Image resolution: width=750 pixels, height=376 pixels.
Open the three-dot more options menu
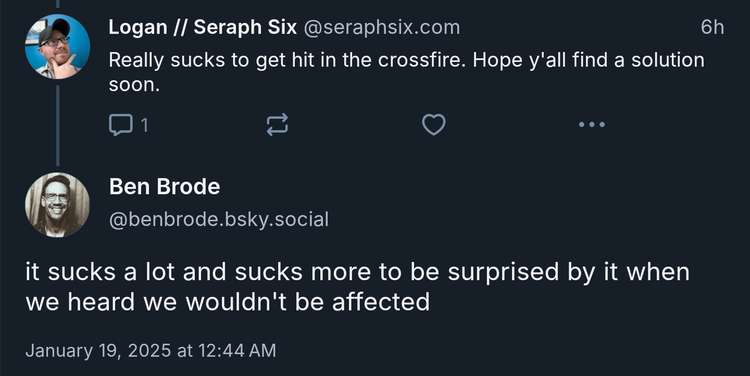592,124
